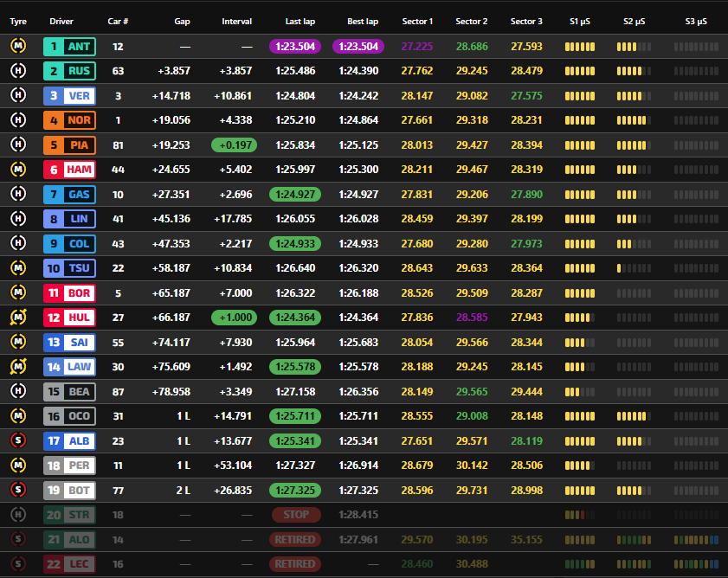
Task: Click the purple 1:23.504 last lap badge
Action: 295,47
